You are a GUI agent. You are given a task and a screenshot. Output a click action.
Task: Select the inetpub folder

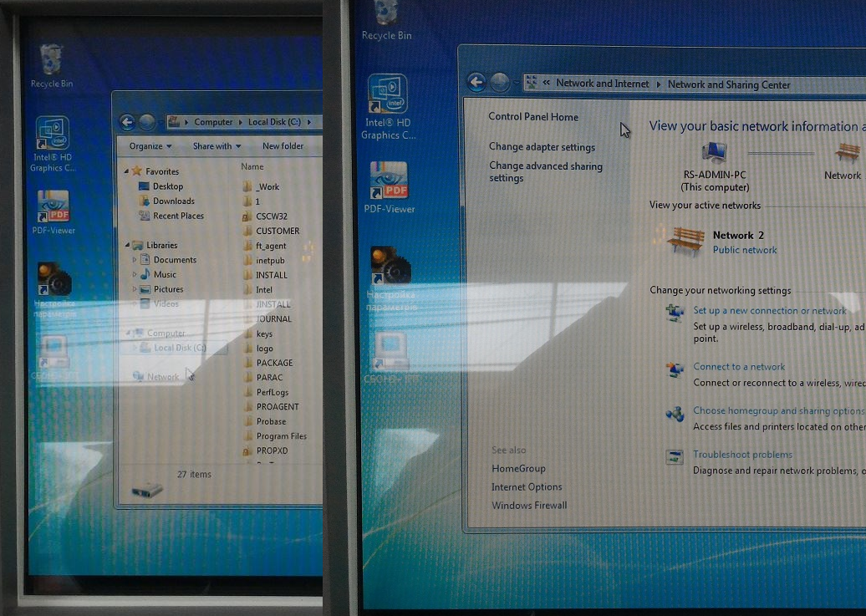click(x=270, y=260)
